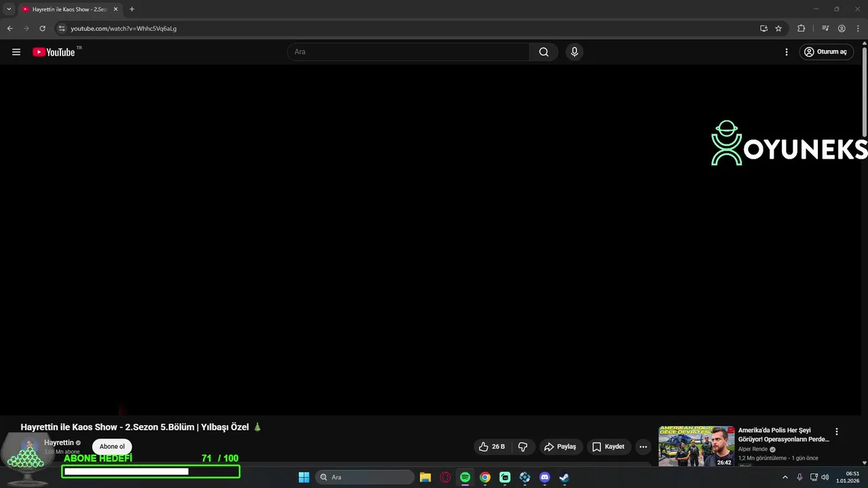Screen dimensions: 868x488
Task: Dislike the video with thumbs-down icon
Action: (523, 447)
